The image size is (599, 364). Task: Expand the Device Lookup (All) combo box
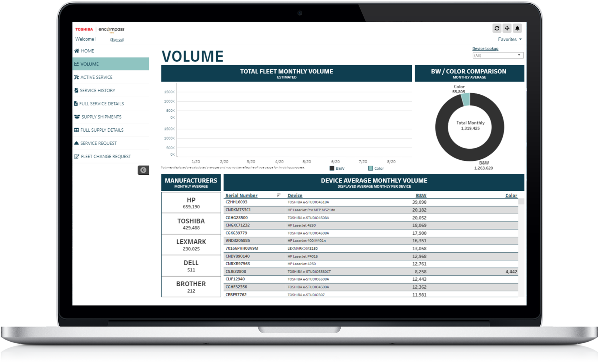(x=498, y=55)
